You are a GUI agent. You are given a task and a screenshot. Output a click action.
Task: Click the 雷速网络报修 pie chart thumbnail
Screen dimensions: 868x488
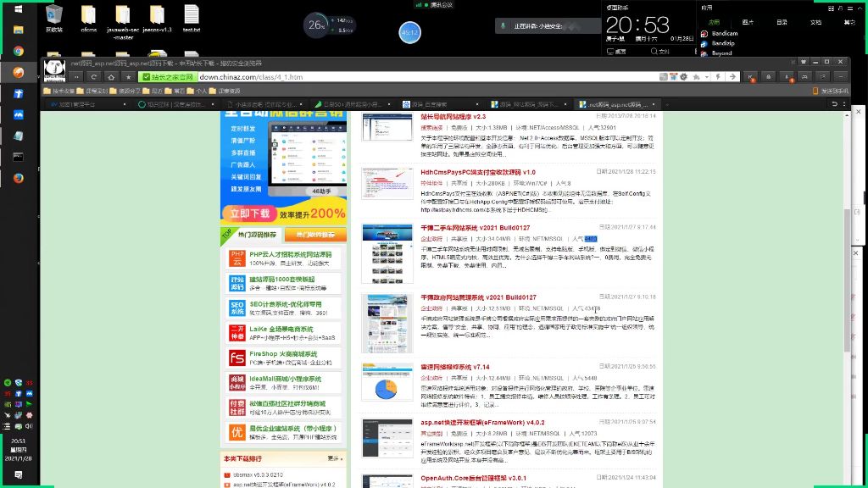coord(387,382)
